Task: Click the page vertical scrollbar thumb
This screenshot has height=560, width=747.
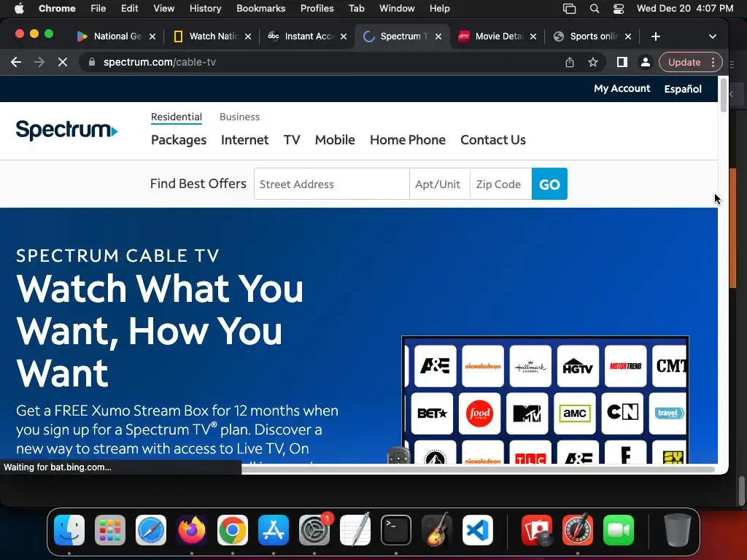Action: point(723,95)
